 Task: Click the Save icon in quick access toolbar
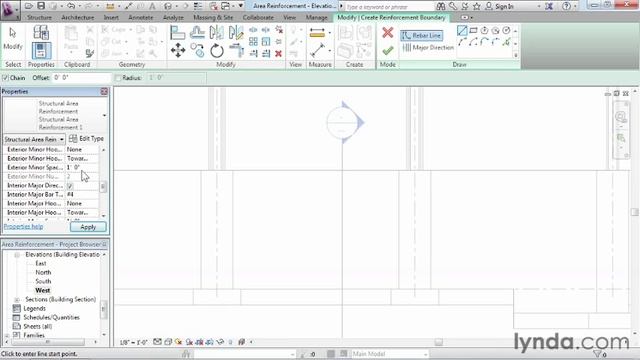(x=41, y=6)
